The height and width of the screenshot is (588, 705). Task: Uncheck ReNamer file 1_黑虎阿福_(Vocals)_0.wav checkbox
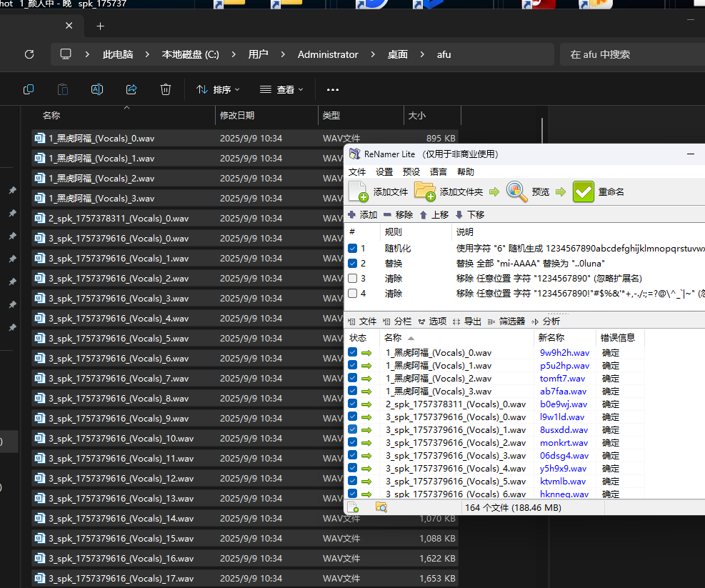353,352
